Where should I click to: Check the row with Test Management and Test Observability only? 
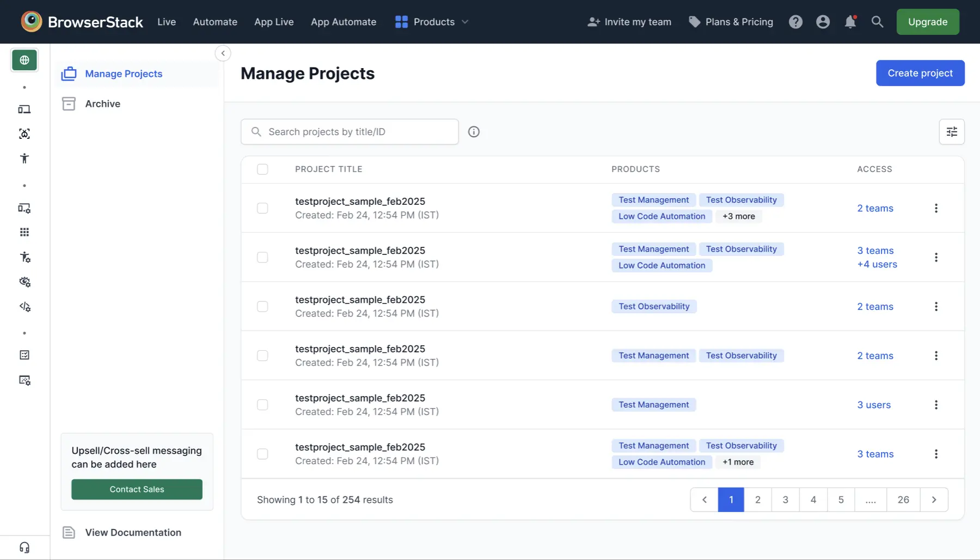[x=262, y=356]
